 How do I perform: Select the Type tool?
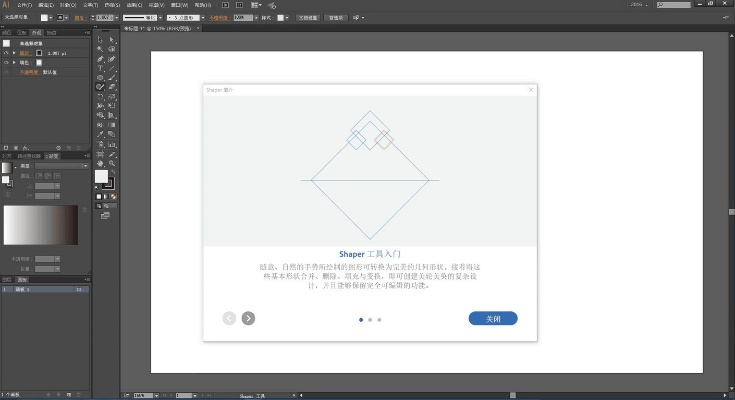[x=101, y=68]
